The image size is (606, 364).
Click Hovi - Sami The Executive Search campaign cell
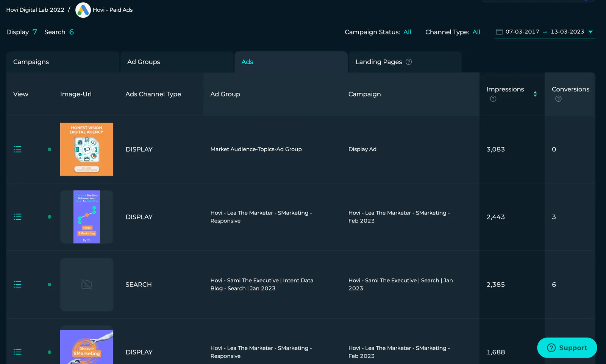pos(401,285)
